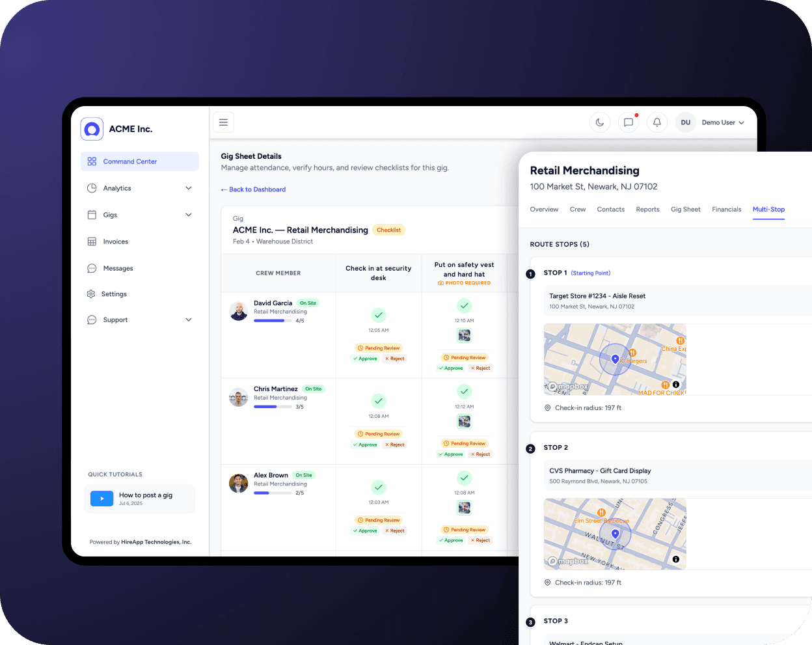The height and width of the screenshot is (645, 812).
Task: Open the notifications bell icon
Action: (x=656, y=122)
